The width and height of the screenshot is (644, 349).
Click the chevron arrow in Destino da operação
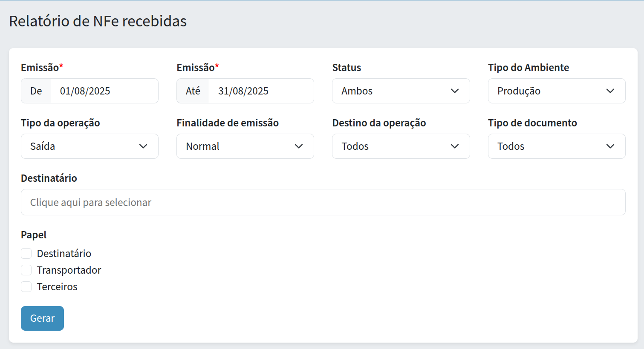(455, 146)
